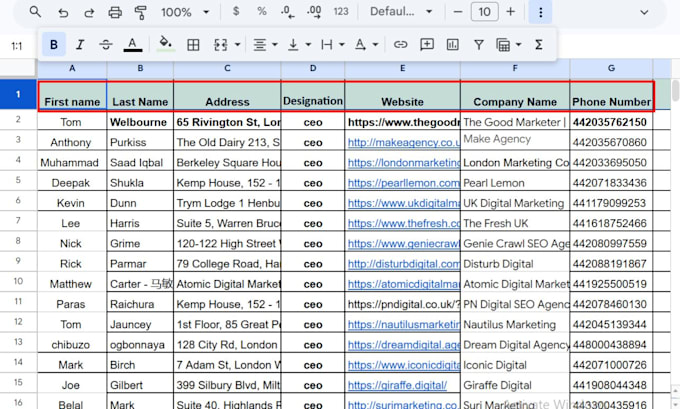This screenshot has height=409, width=680.
Task: Click the merge cells icon
Action: 221,45
